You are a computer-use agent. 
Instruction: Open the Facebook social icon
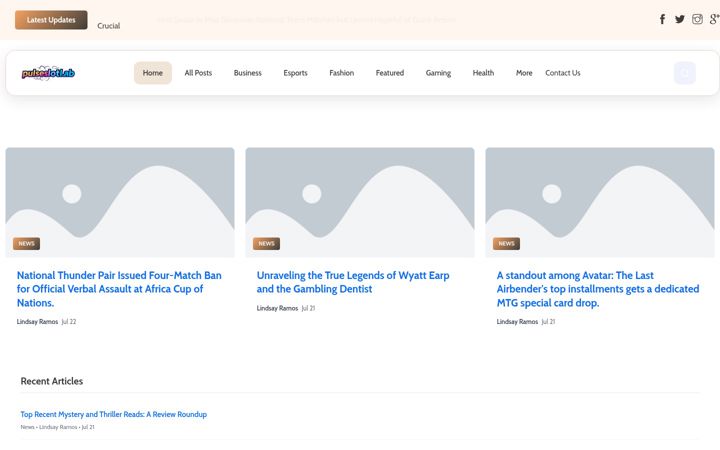pyautogui.click(x=662, y=19)
